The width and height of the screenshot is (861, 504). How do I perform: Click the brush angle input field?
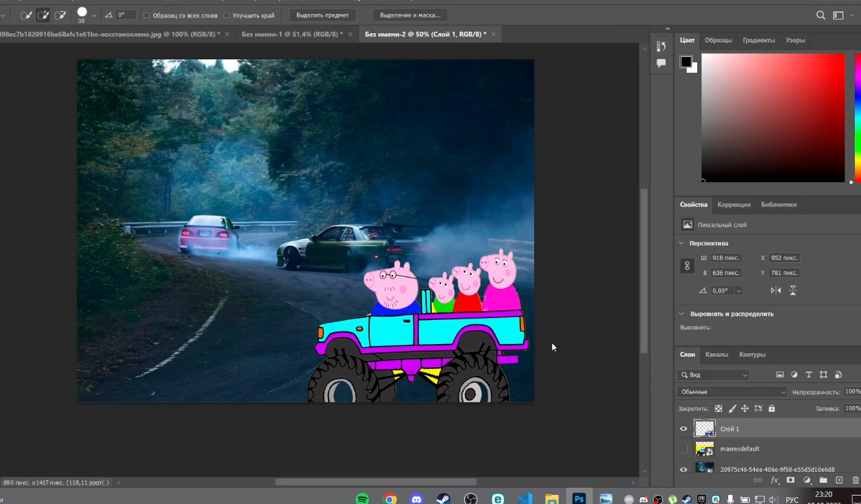[125, 15]
